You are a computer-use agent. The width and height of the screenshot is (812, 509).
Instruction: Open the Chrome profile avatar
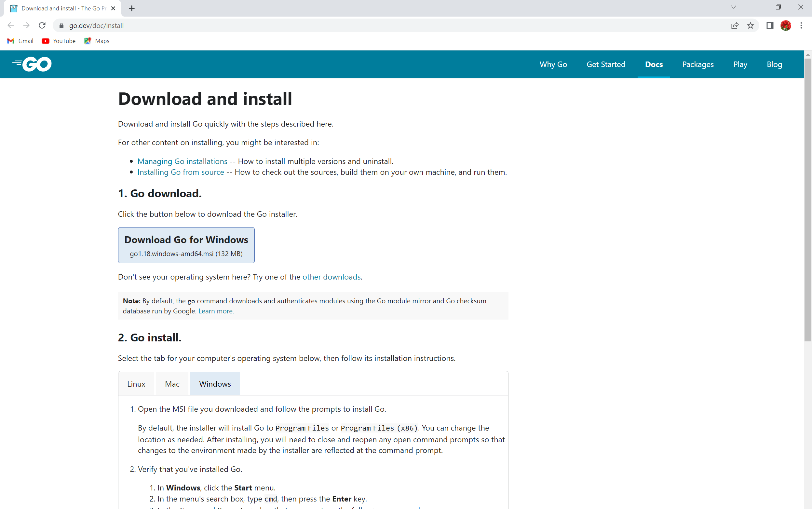click(x=786, y=26)
